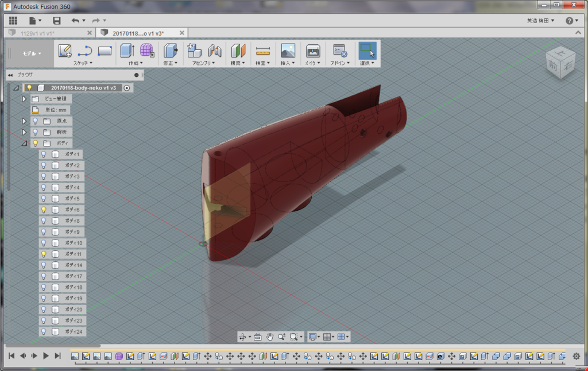
Task: Open the Create Form sculpt tool
Action: [x=147, y=51]
